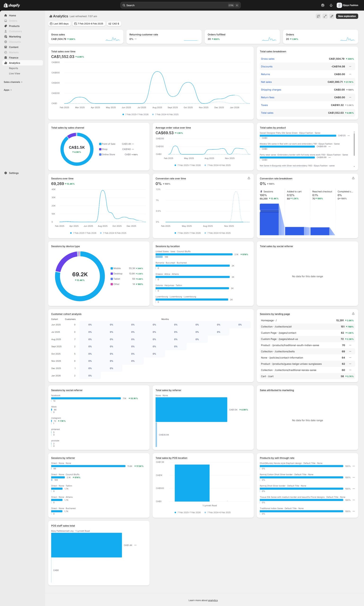The image size is (364, 606).
Task: Follow the analytics link in footer
Action: pyautogui.click(x=213, y=600)
